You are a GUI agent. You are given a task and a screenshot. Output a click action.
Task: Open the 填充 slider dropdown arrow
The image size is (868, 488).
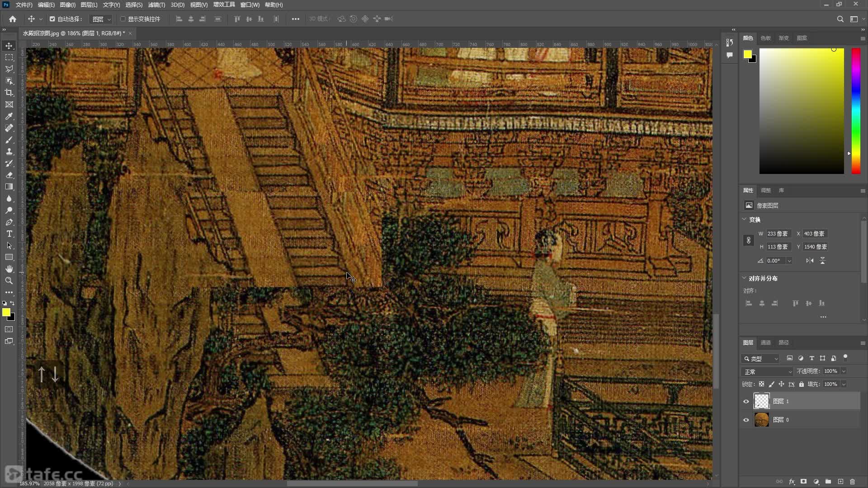844,384
